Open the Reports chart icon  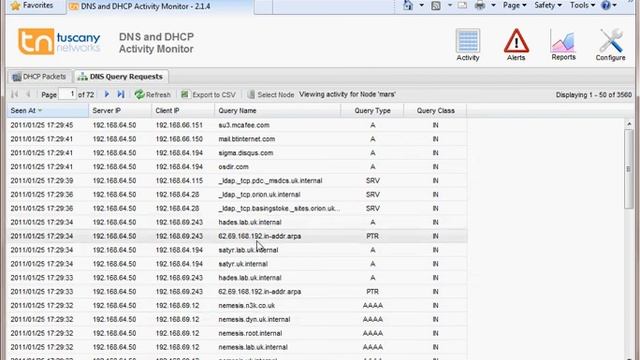click(563, 45)
